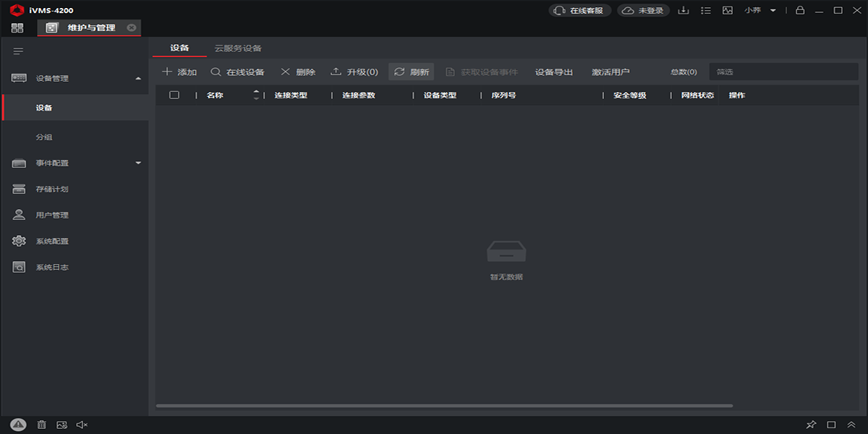Open the alarm warning icon in status bar

[19, 425]
